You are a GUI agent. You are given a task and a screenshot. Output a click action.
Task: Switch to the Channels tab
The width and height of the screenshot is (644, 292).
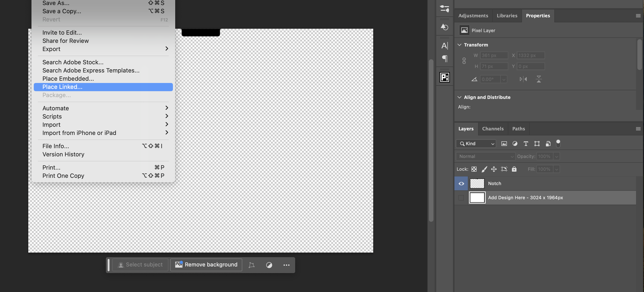click(x=493, y=129)
